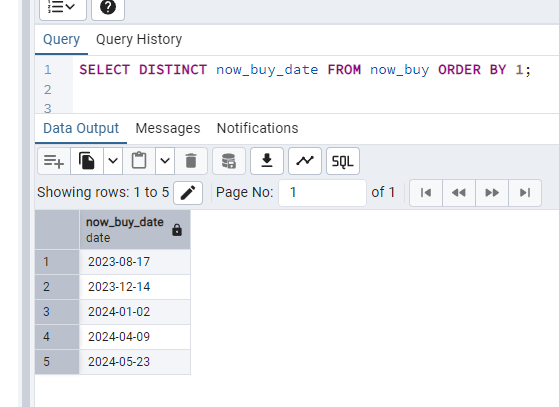Click the Save data changes database icon

click(x=229, y=161)
